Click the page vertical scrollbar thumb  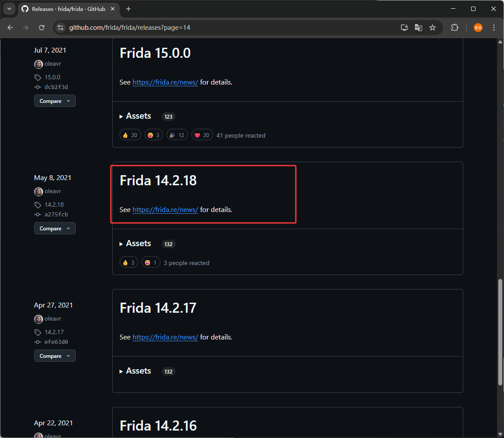(500, 332)
